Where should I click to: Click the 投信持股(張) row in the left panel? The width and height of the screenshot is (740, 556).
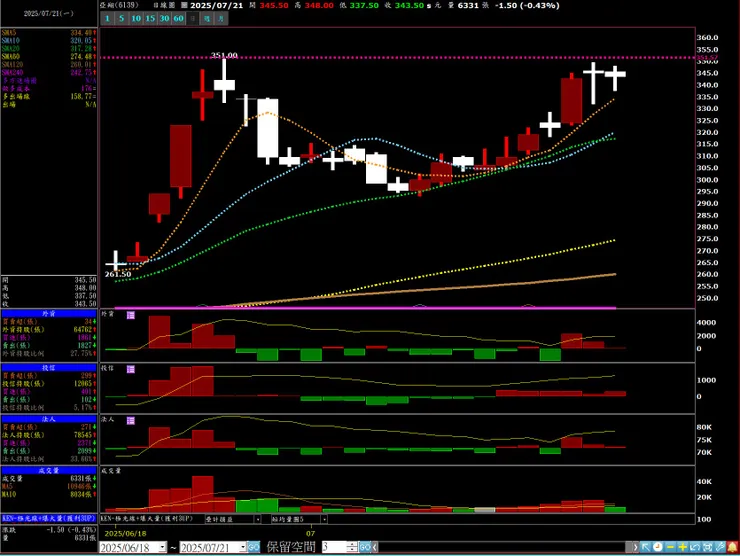pyautogui.click(x=49, y=384)
